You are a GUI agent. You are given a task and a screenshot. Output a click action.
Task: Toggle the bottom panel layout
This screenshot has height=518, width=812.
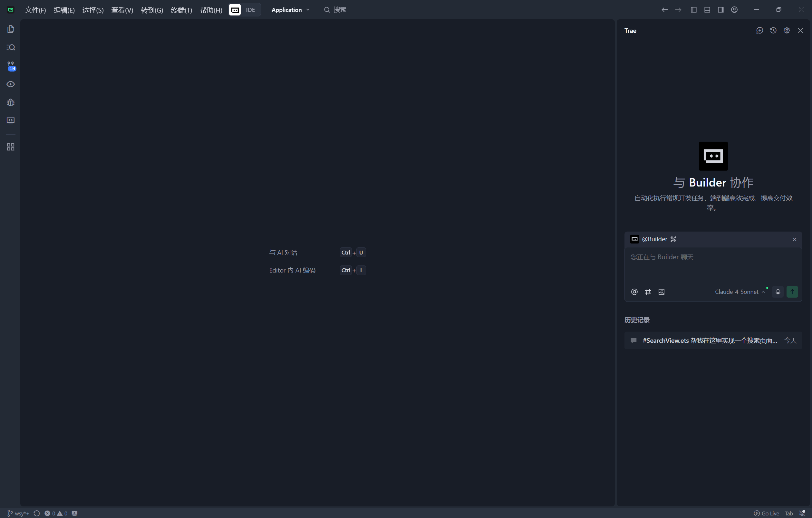pos(707,10)
